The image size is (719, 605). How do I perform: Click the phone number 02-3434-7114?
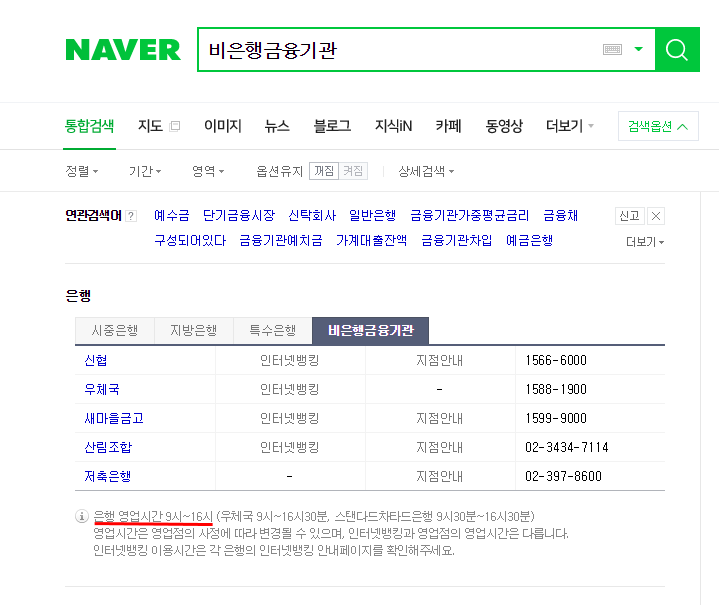click(567, 447)
